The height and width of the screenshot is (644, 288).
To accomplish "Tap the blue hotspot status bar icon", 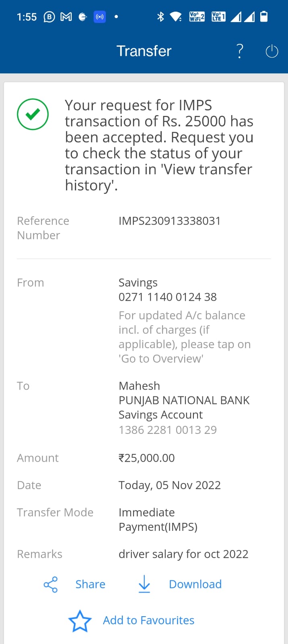I will (x=100, y=17).
